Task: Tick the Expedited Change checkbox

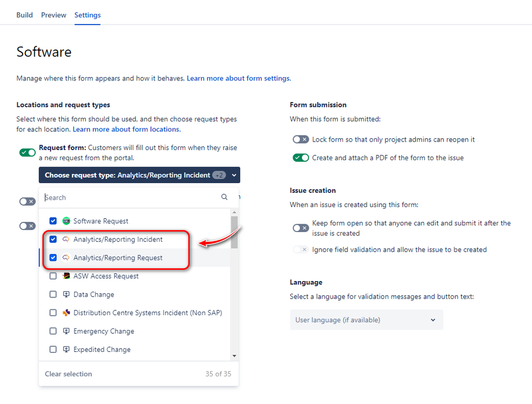Action: (x=53, y=349)
